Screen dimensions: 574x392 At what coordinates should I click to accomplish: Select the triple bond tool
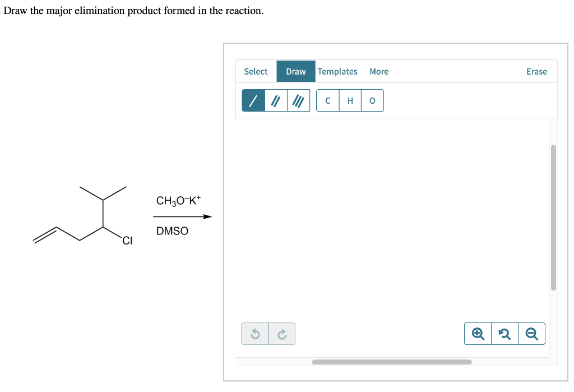[x=299, y=100]
